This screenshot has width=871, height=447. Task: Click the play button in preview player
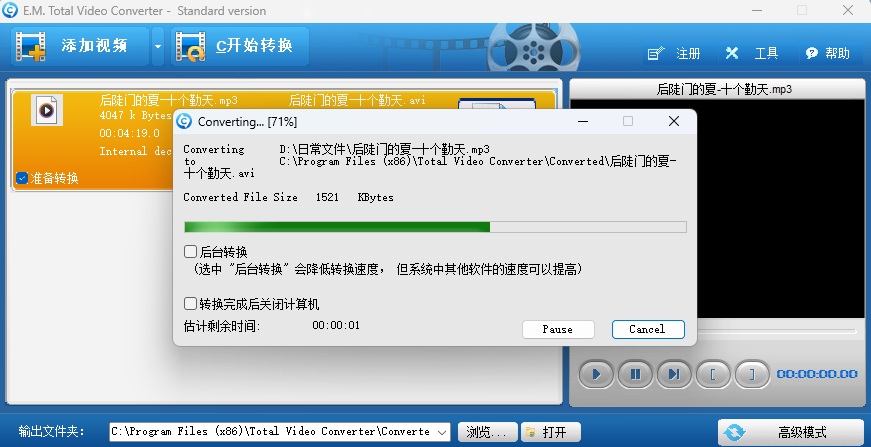pyautogui.click(x=597, y=374)
